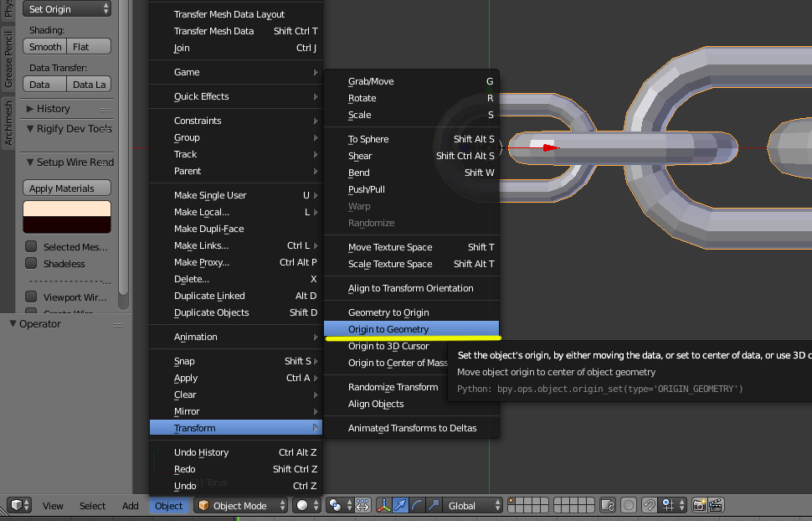Select the translate manipulator arrow
This screenshot has height=521, width=812.
point(400,505)
